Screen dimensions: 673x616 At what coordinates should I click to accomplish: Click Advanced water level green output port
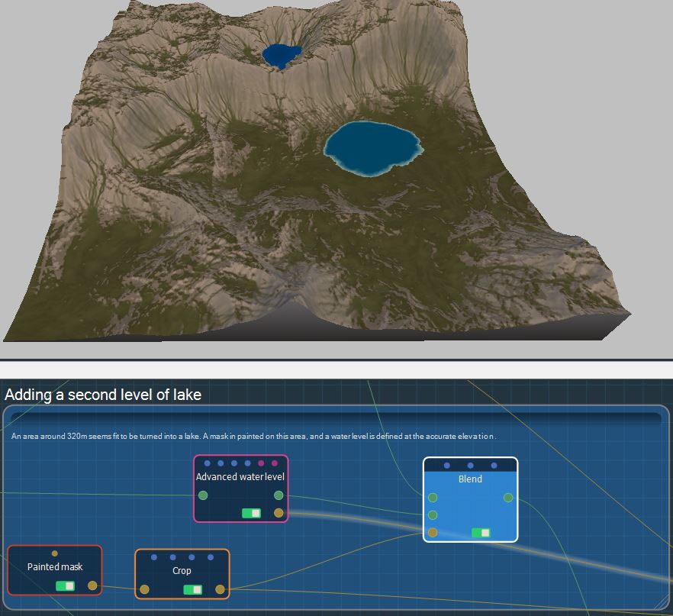pos(279,495)
